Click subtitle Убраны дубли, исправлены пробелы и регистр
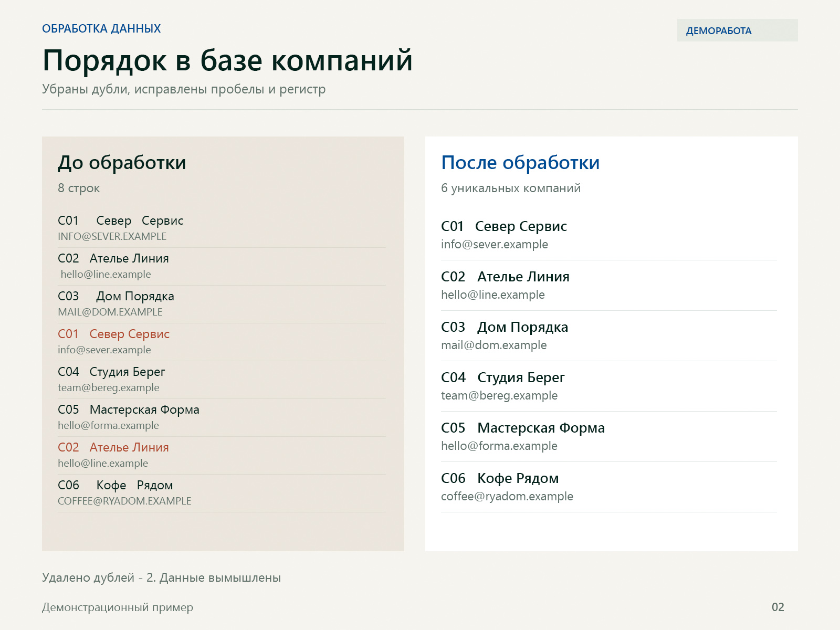840x630 pixels. [x=184, y=89]
